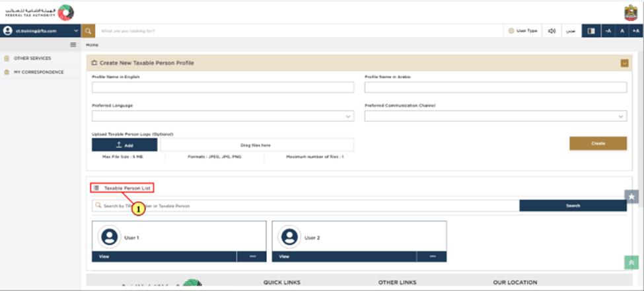Click in Profile Name in English field
This screenshot has width=644, height=291.
pos(223,87)
